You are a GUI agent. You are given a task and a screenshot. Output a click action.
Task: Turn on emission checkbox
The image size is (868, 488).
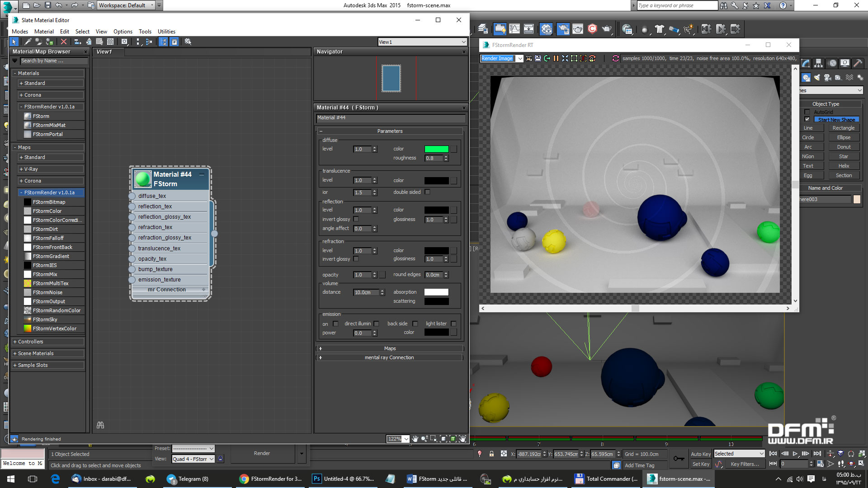(x=335, y=324)
